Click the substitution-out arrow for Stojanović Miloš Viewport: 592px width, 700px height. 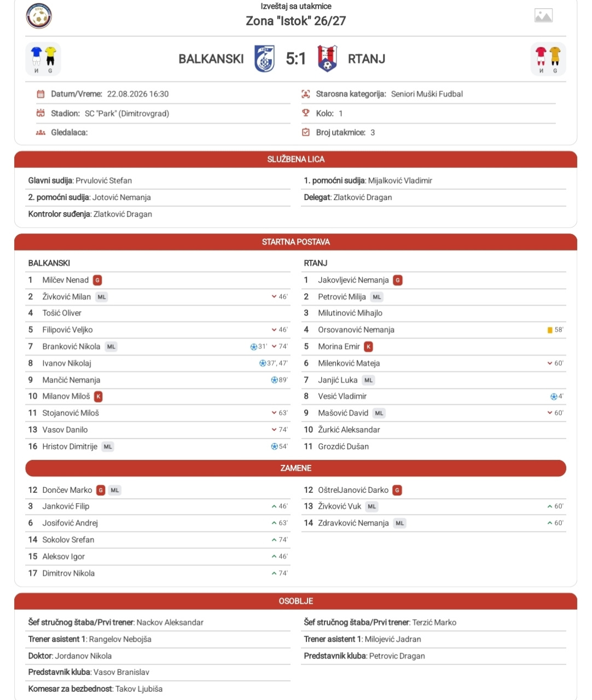tap(274, 413)
